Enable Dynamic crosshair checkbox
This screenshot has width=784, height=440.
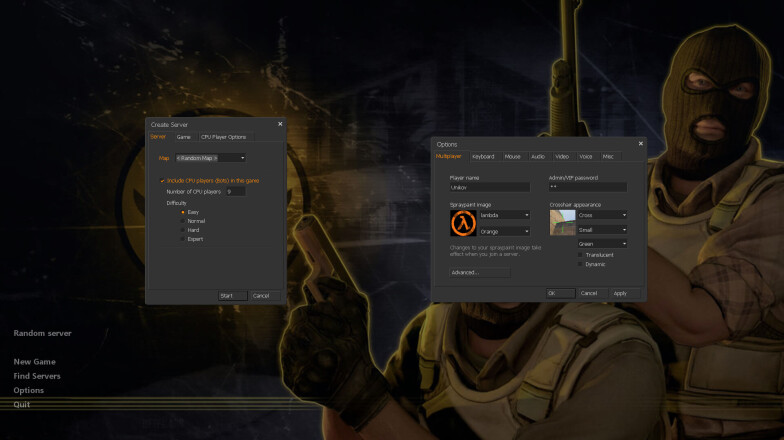click(580, 264)
